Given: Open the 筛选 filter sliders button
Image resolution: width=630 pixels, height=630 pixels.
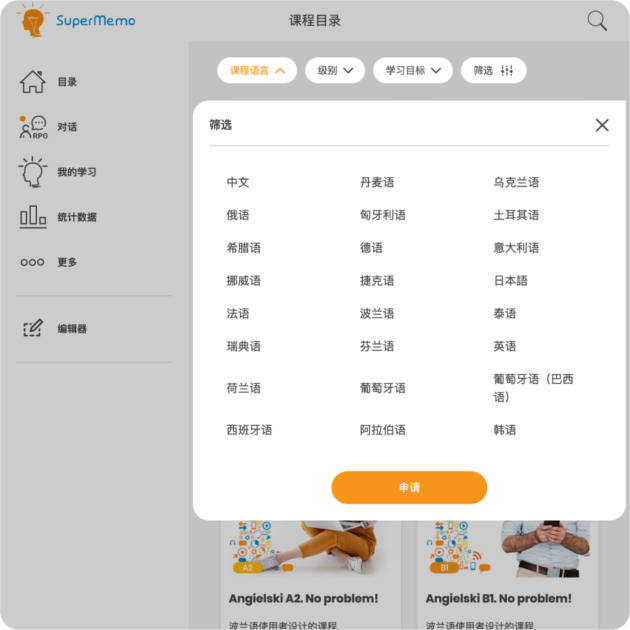Looking at the screenshot, I should 493,71.
